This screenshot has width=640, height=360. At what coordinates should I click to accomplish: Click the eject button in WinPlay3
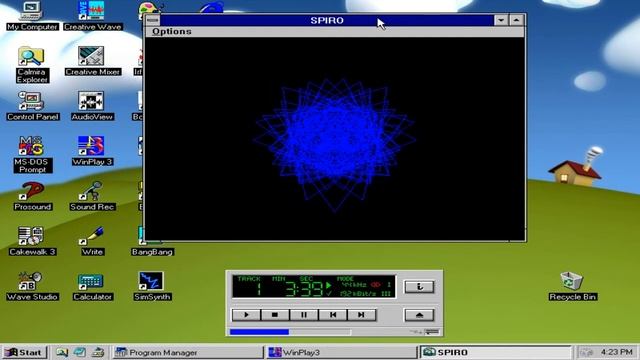(419, 315)
